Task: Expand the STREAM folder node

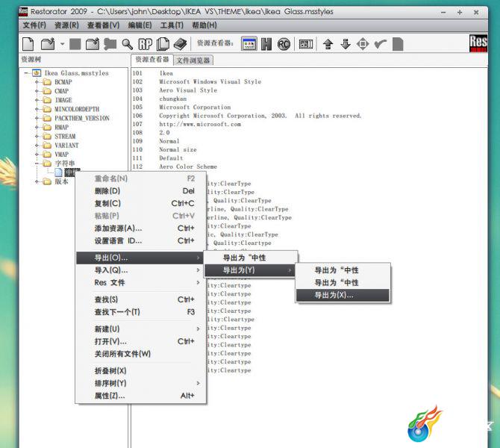Action: point(37,136)
